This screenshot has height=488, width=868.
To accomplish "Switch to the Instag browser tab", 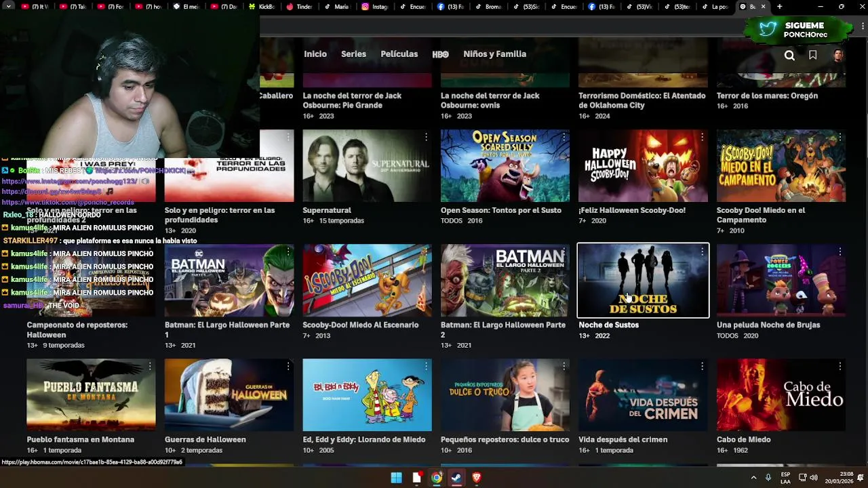I will coord(374,7).
